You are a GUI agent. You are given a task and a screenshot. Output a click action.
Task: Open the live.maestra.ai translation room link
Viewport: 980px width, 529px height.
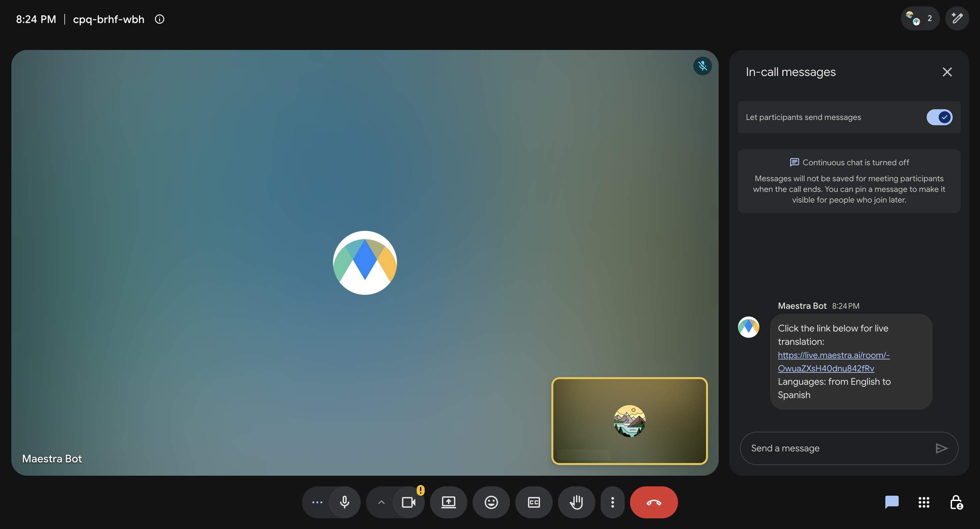[x=834, y=362]
